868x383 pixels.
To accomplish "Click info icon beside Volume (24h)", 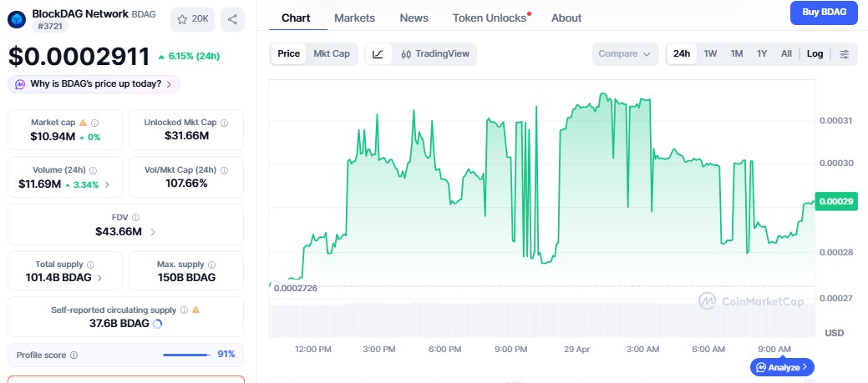I will [93, 170].
